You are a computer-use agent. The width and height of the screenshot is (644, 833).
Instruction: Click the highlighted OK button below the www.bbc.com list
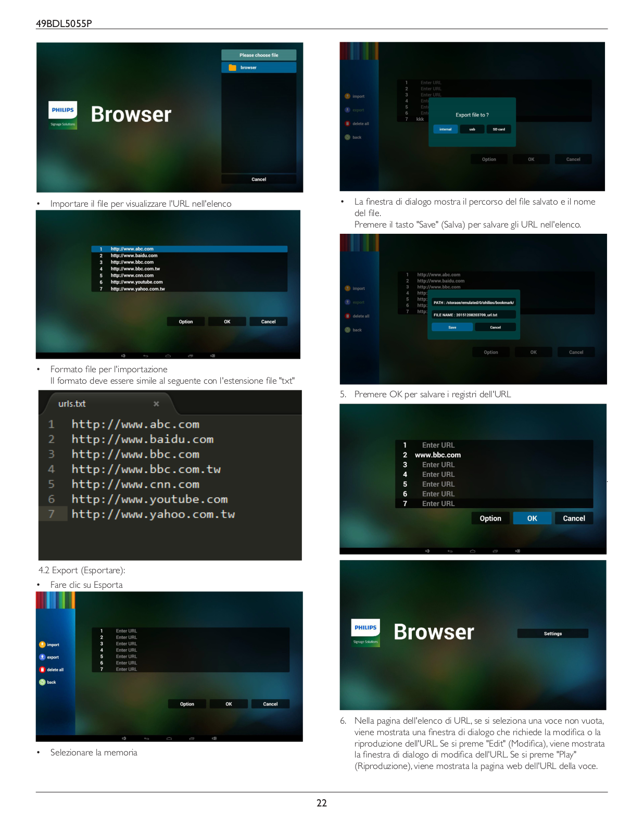(532, 519)
